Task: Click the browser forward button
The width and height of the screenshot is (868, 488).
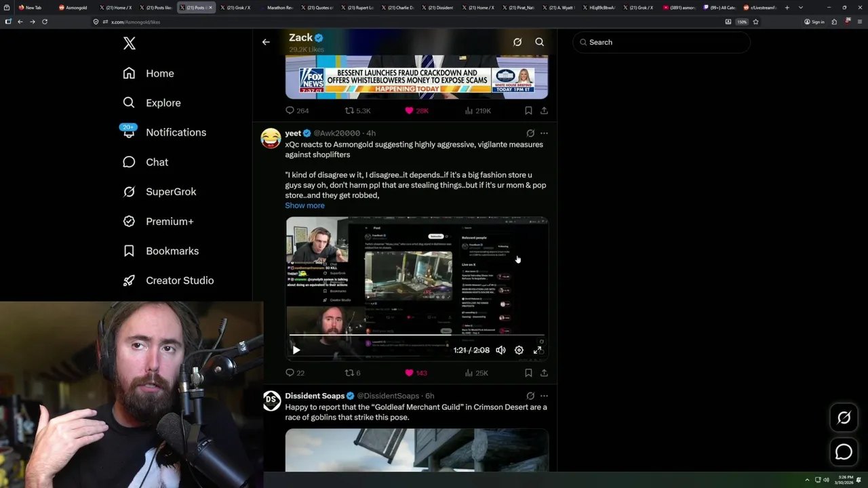Action: coord(32,22)
